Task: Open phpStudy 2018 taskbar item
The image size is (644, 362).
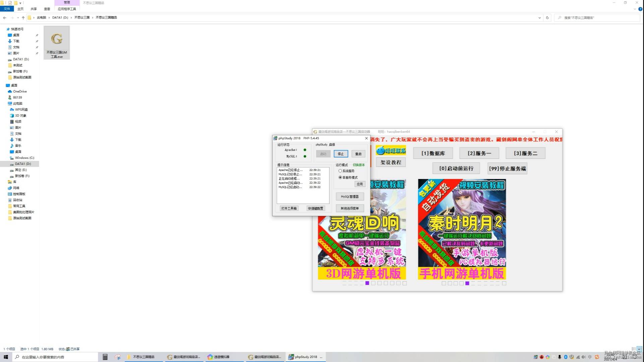Action: [x=306, y=357]
